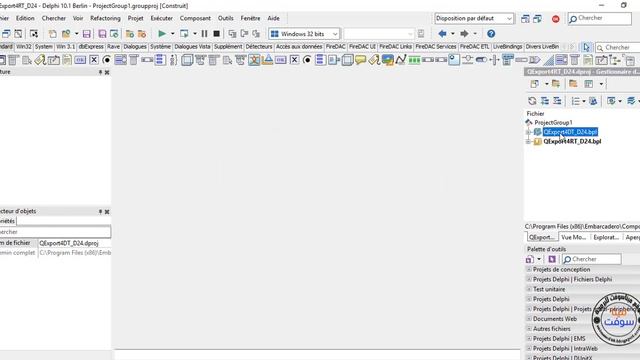Viewport: 640px width, 360px height.
Task: Switch to the Dialogues Vista palette tab
Action: click(x=192, y=47)
